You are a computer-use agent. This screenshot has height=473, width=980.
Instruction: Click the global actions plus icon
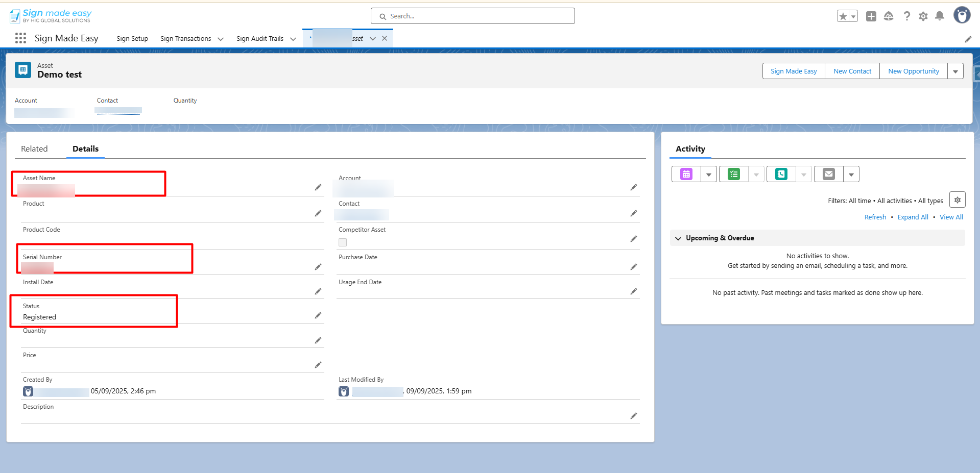pos(871,16)
